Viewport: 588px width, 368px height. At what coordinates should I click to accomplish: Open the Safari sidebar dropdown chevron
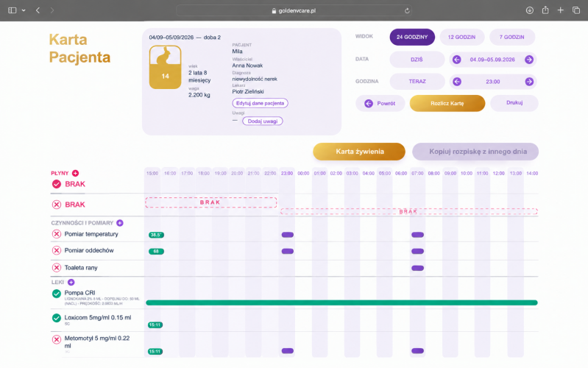(x=24, y=10)
